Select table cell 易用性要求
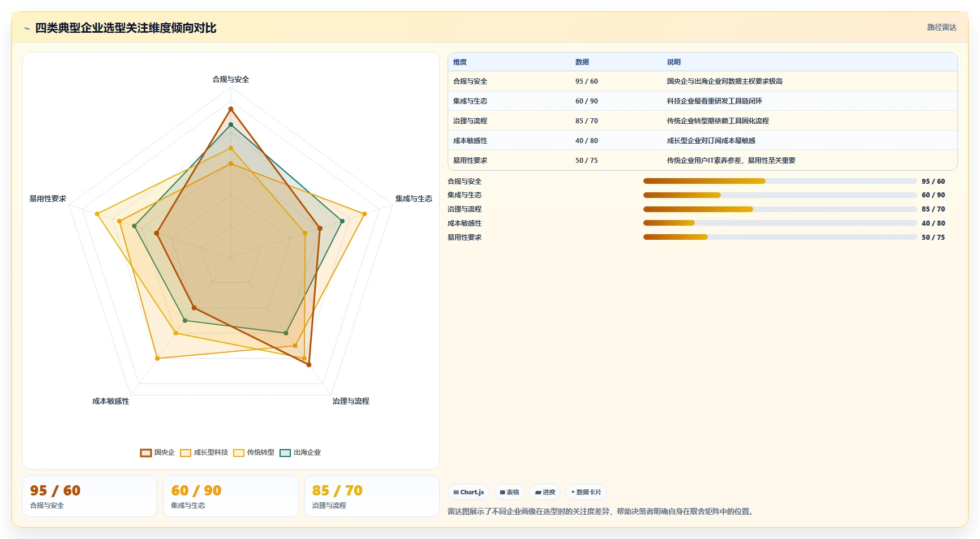This screenshot has width=980, height=539. 470,161
